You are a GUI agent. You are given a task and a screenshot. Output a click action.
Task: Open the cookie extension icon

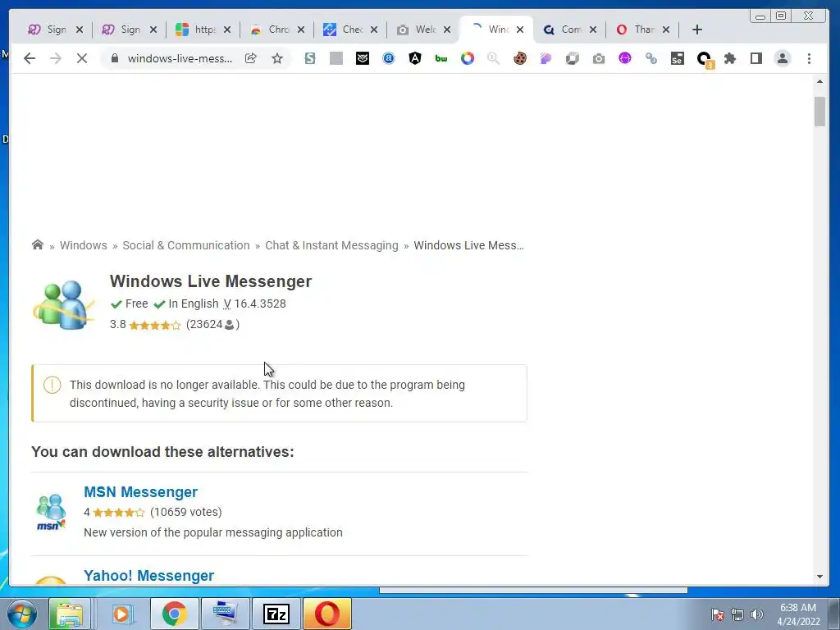click(519, 58)
